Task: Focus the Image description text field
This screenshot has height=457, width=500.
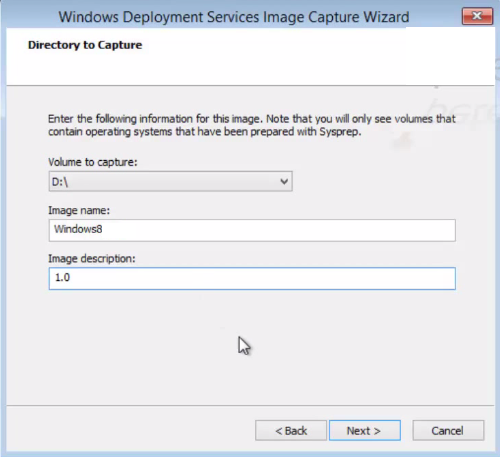Action: click(x=252, y=278)
